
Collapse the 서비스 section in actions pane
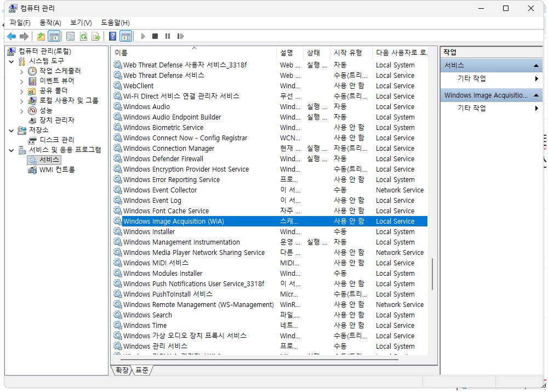(536, 66)
